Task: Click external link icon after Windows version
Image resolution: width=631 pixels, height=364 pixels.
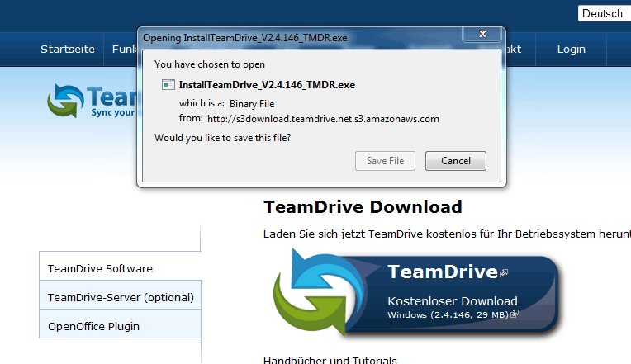Action: coord(515,314)
